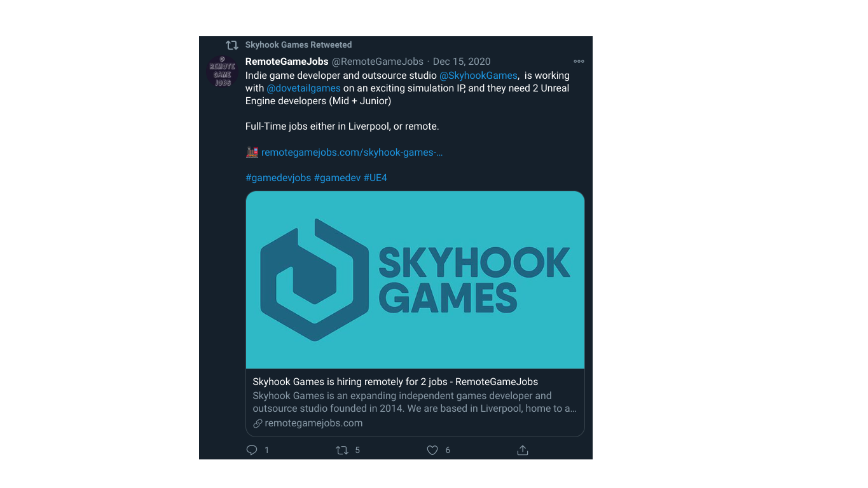The image size is (868, 488).
Task: Click the RemoteGameJobs profile avatar
Action: [x=222, y=72]
